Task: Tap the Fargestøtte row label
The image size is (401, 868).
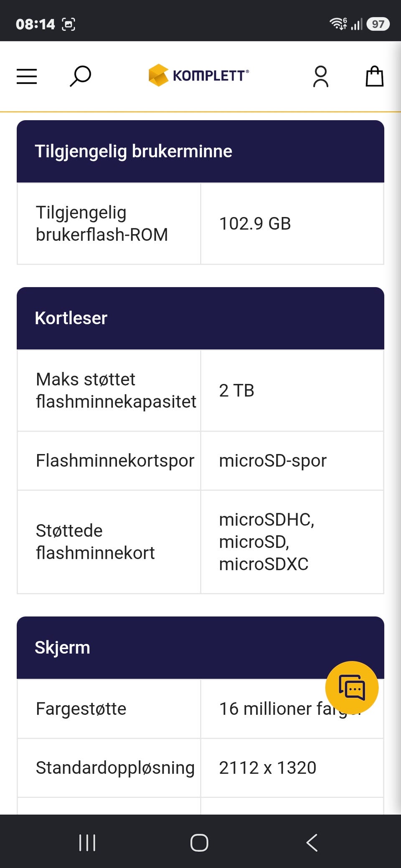Action: (81, 709)
